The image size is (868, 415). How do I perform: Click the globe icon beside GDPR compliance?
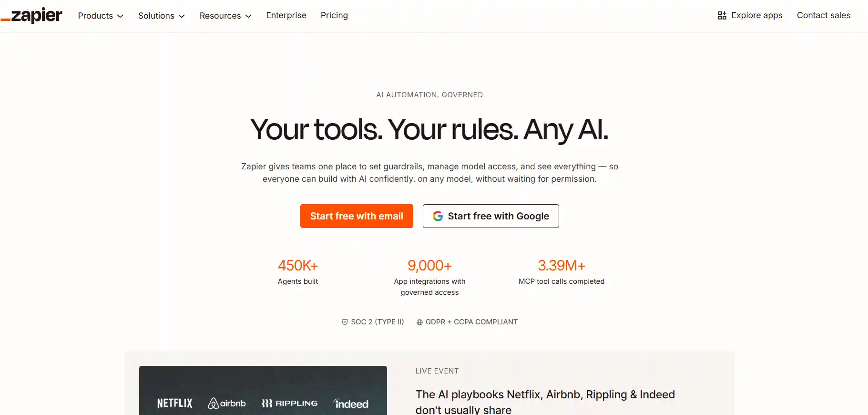point(419,322)
